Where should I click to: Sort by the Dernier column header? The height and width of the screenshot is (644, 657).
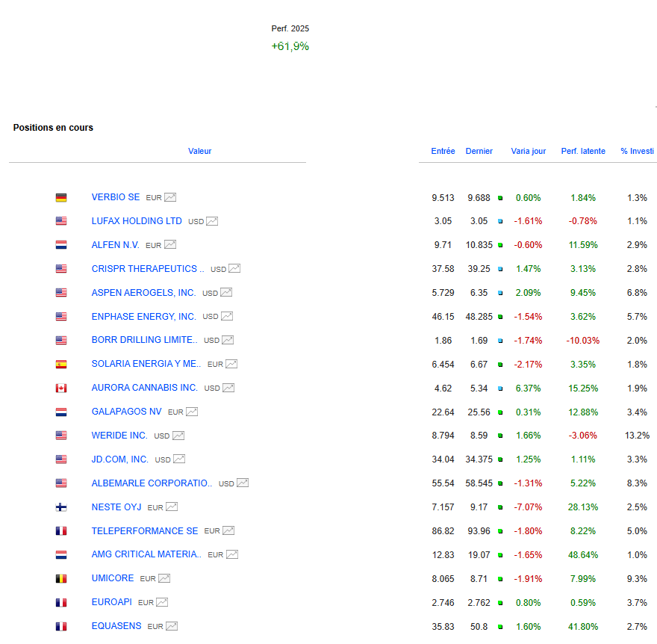coord(479,151)
